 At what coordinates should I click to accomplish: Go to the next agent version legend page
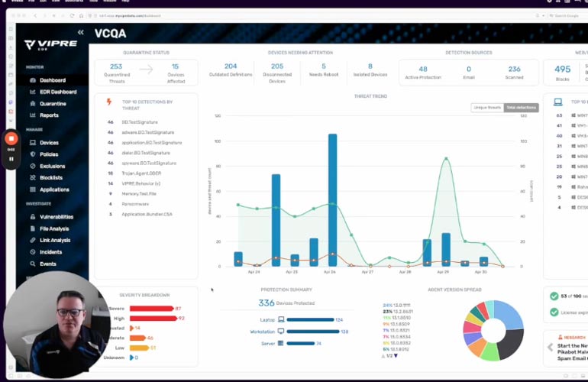396,356
